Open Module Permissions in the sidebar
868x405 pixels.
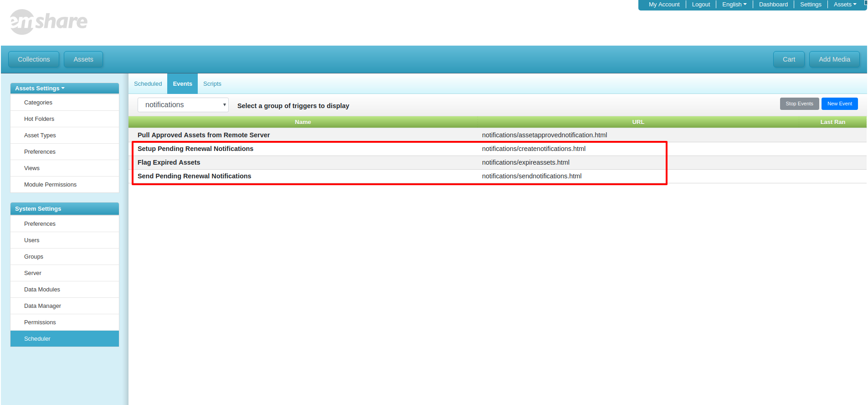pos(65,185)
